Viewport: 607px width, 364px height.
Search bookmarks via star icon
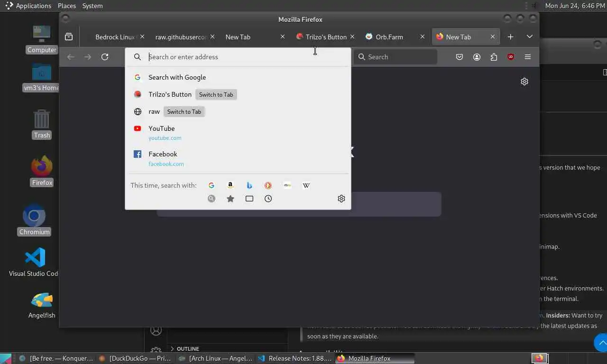pyautogui.click(x=230, y=199)
